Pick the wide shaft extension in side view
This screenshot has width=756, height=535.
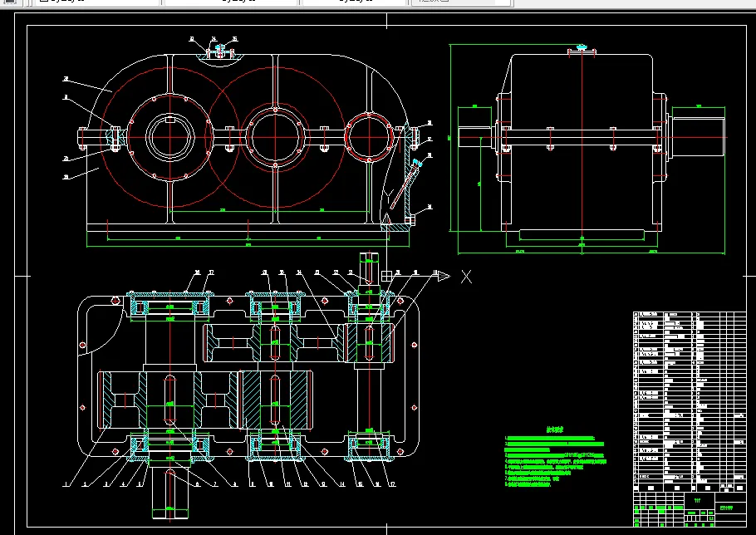pos(698,137)
